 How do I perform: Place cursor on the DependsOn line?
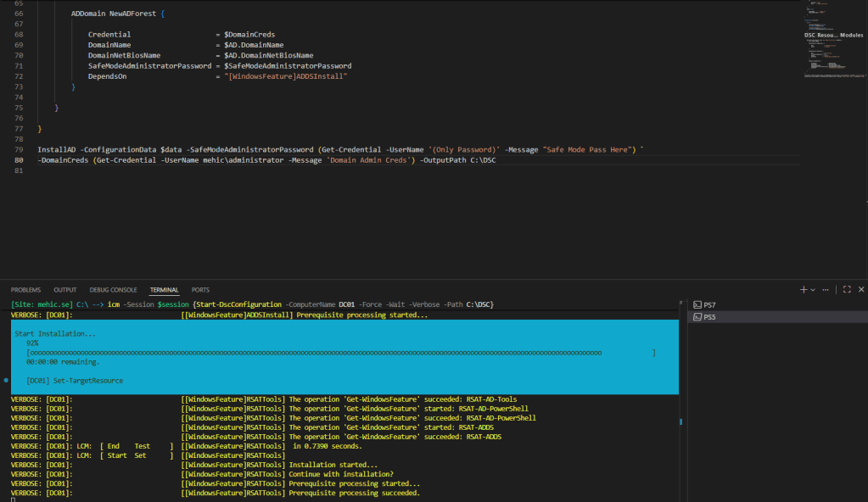pyautogui.click(x=107, y=76)
